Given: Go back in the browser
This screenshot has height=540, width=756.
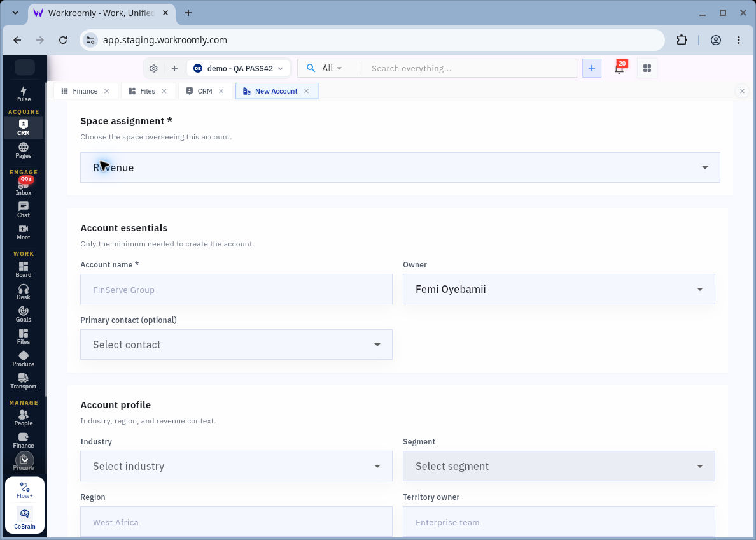Looking at the screenshot, I should (x=17, y=40).
